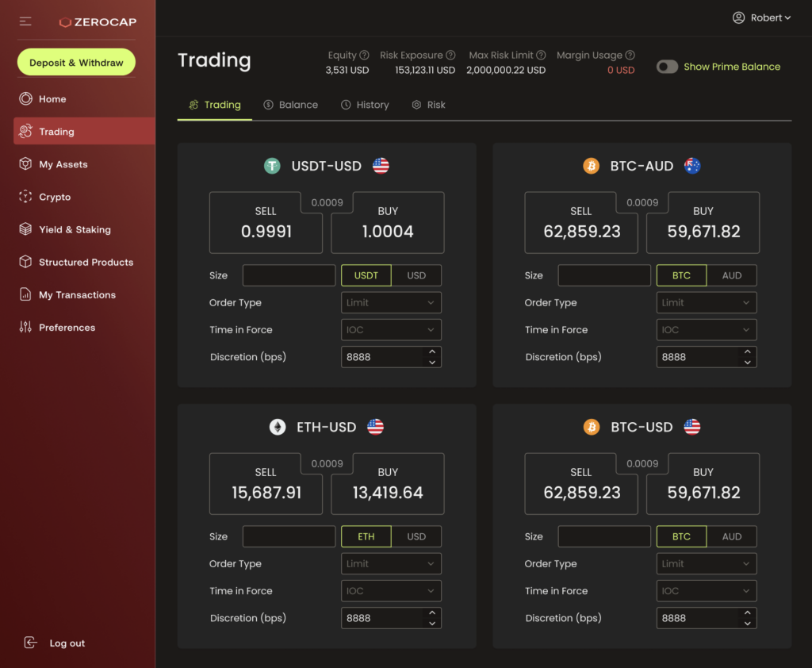812x668 pixels.
Task: Click the Bitcoin icon on the BTC-AUD card
Action: 591,166
